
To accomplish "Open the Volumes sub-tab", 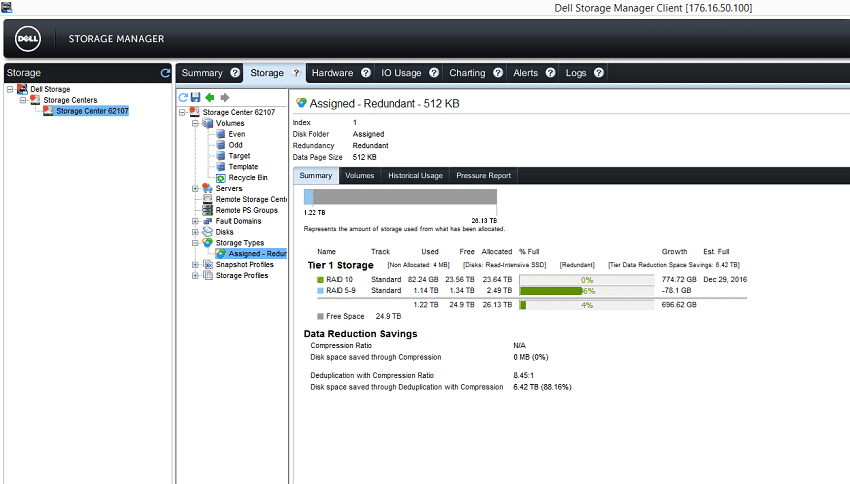I will point(360,176).
